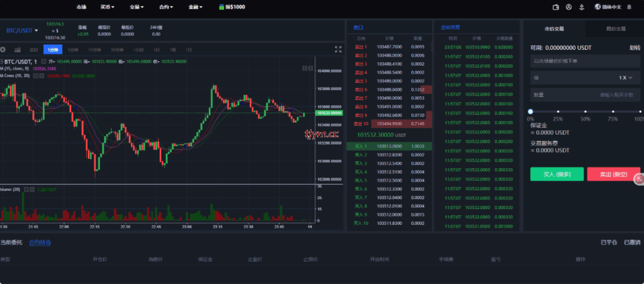Click the 数量 quantity input field
Screen dimensions: 644x284
pos(585,94)
